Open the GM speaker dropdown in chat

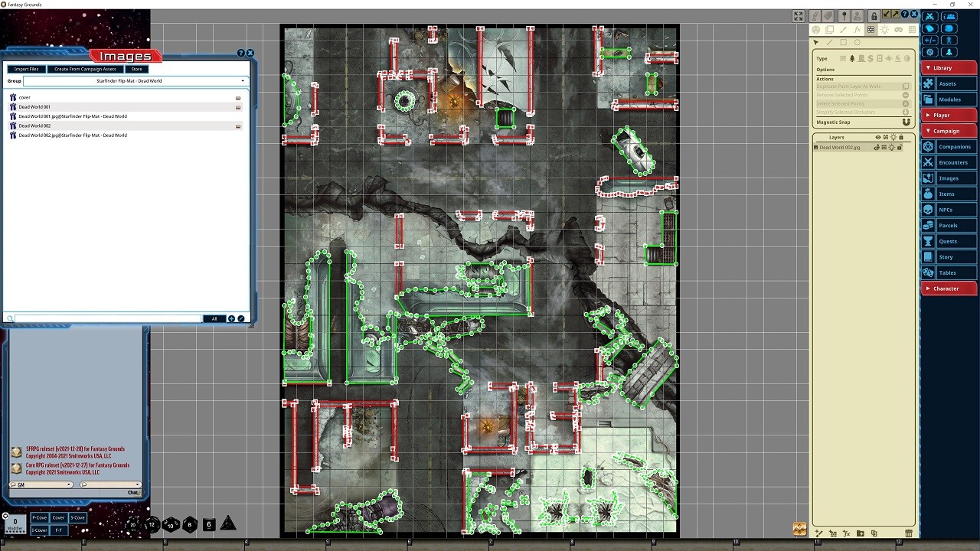point(41,484)
